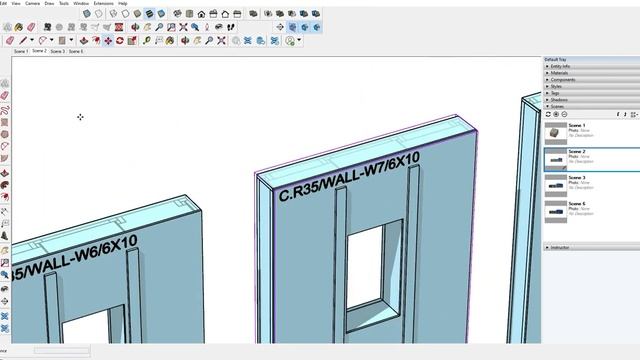Select the Line pencil tool in third row
Screen dimensions: 640x360
tap(23, 40)
